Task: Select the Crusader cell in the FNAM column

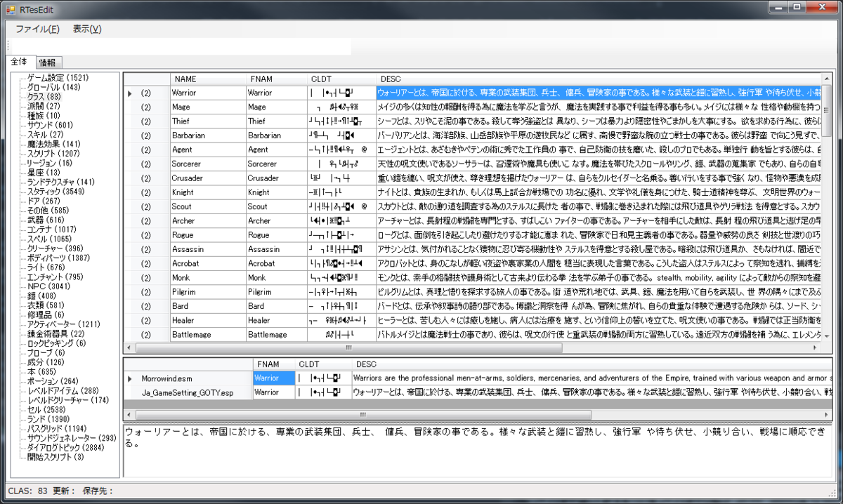Action: (x=276, y=178)
